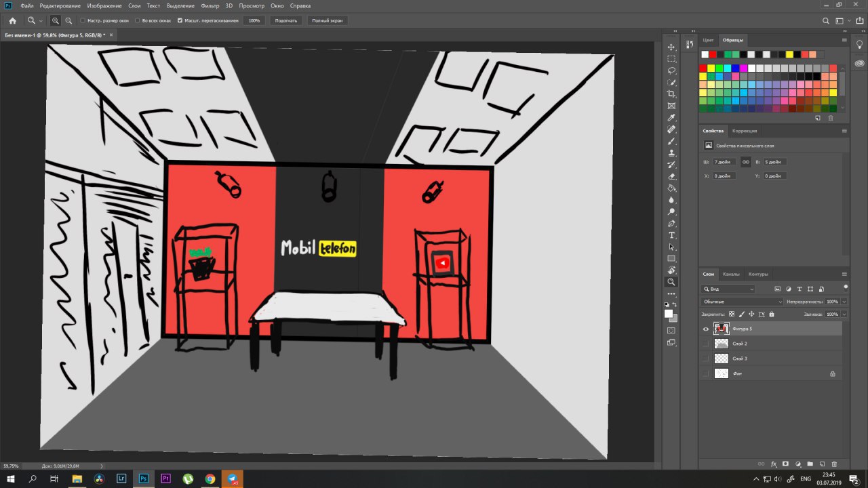
Task: Select the Pen tool
Action: click(x=671, y=224)
